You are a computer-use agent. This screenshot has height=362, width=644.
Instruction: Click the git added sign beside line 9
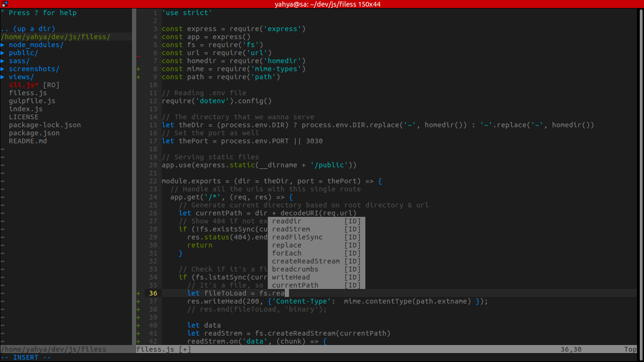139,77
